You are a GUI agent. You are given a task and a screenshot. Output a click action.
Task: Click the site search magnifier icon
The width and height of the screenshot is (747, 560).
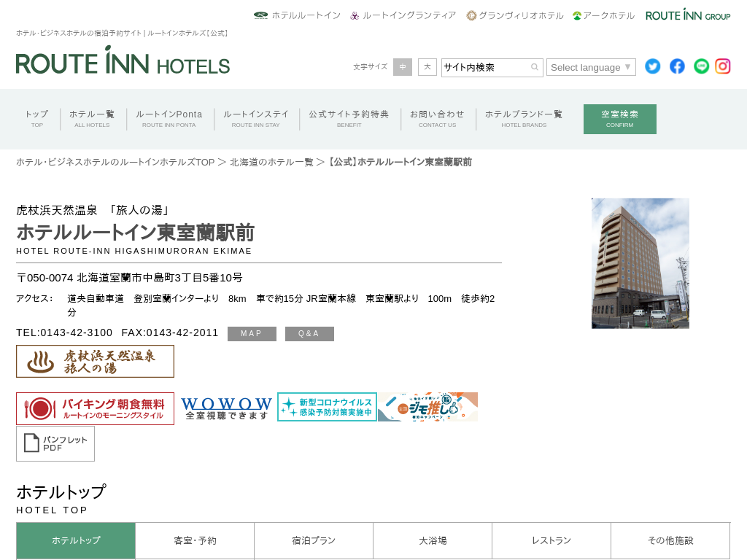(535, 67)
